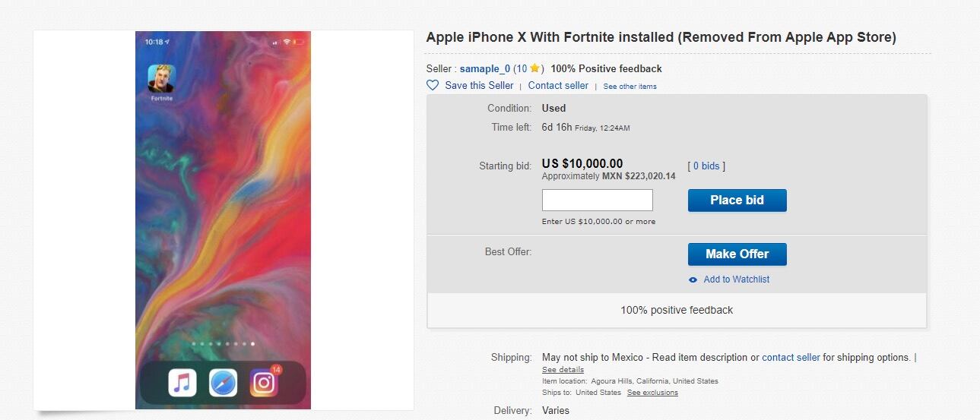The height and width of the screenshot is (420, 980).
Task: Open the samaple_0 seller profile link
Action: click(x=485, y=69)
